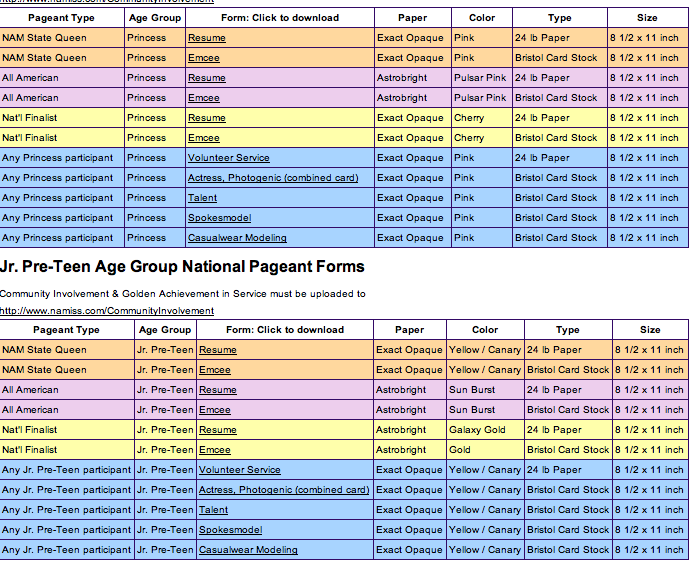Click the Form: Click to download header in Jr. Pre-Teen table

click(285, 330)
